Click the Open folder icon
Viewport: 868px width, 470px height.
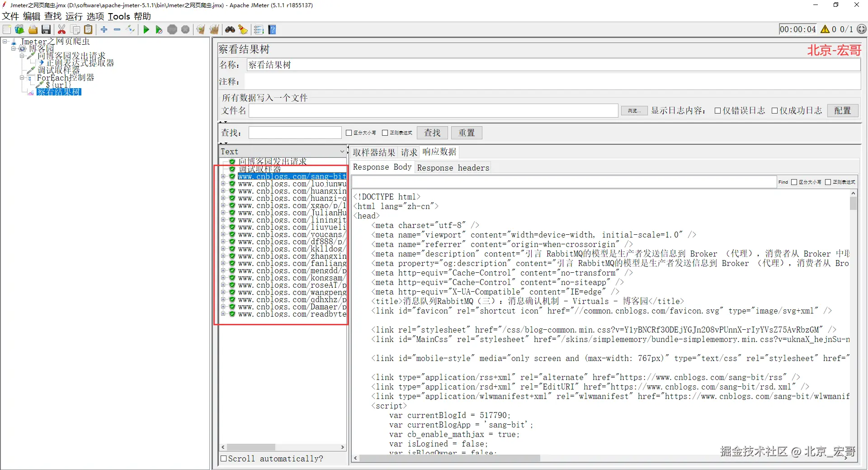[x=33, y=30]
